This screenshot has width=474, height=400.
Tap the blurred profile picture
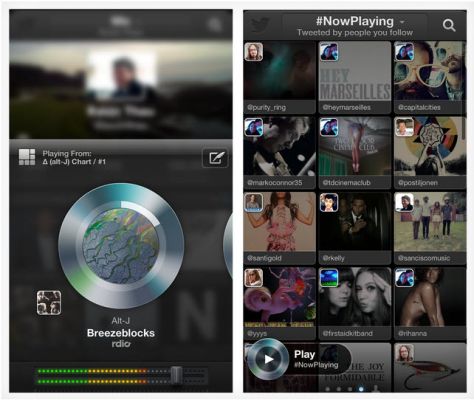pyautogui.click(x=122, y=75)
